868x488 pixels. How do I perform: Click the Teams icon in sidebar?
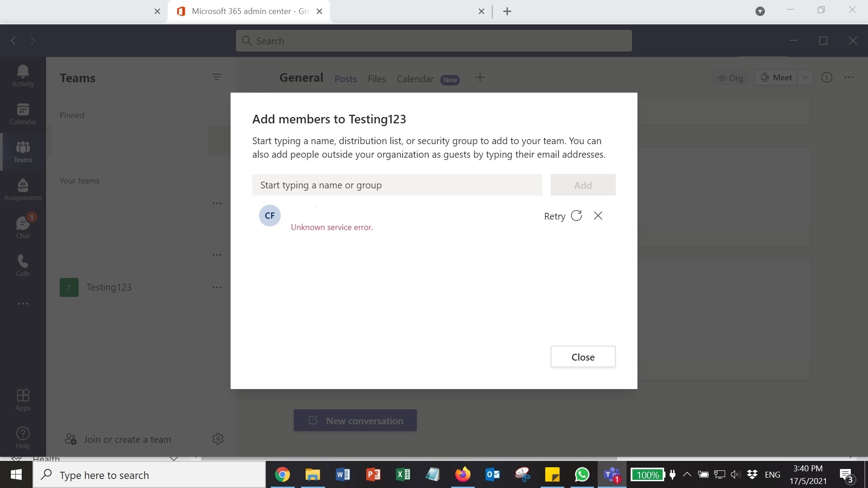[23, 151]
